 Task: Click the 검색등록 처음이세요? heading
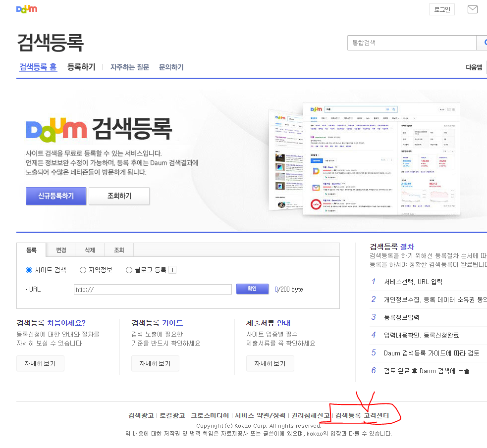click(x=51, y=323)
